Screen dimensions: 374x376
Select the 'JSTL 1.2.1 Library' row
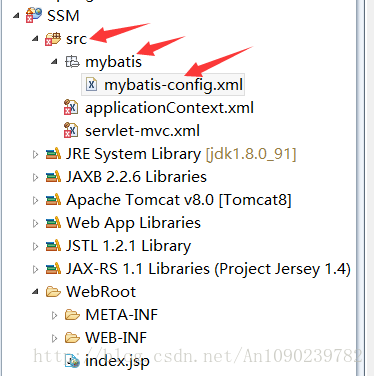pos(128,246)
